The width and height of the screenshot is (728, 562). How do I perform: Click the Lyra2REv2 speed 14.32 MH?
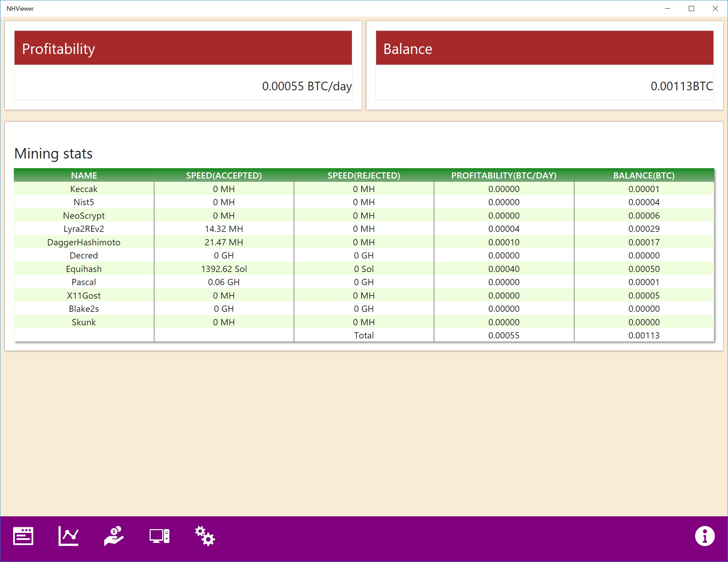click(224, 229)
